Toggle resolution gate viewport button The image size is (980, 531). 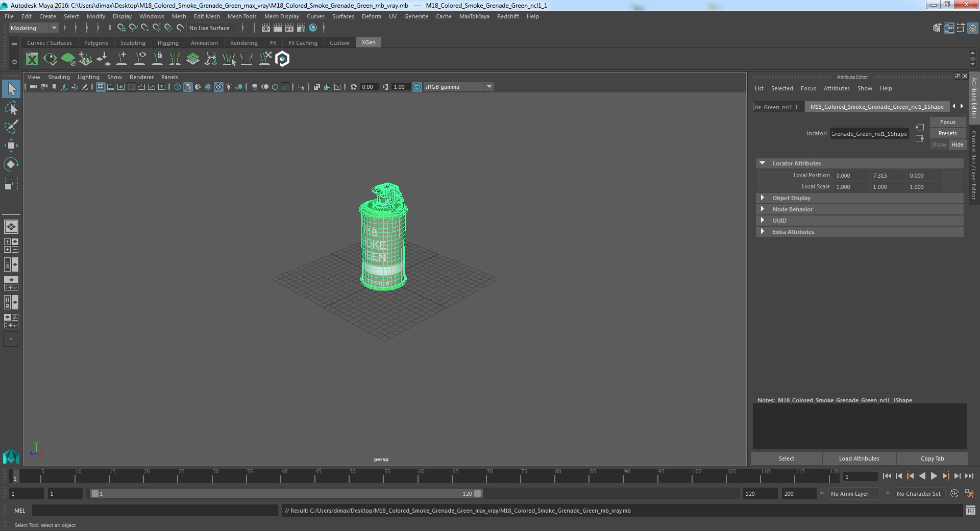[x=121, y=87]
